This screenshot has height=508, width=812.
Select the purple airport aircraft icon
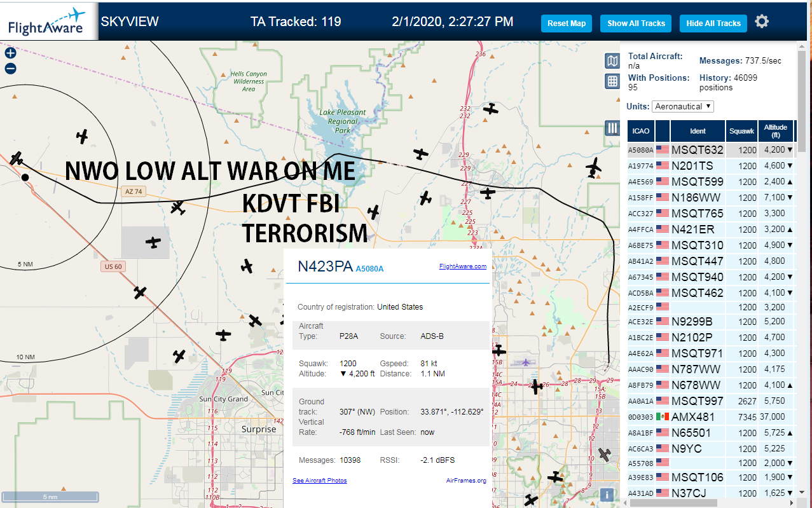[525, 362]
